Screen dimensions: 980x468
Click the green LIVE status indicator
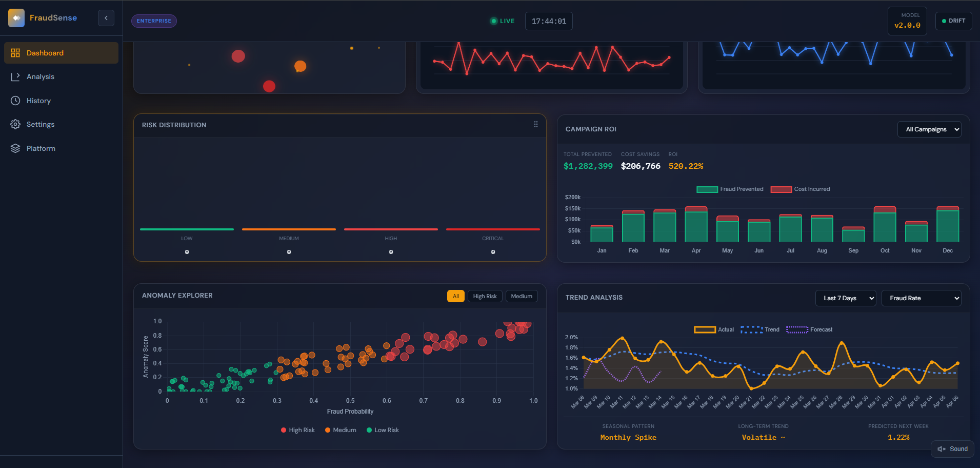pyautogui.click(x=502, y=21)
